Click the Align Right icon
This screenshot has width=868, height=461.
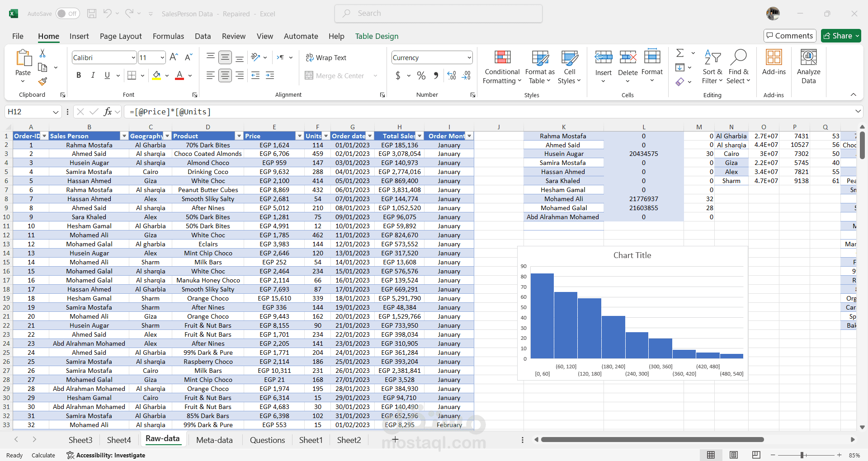[240, 75]
